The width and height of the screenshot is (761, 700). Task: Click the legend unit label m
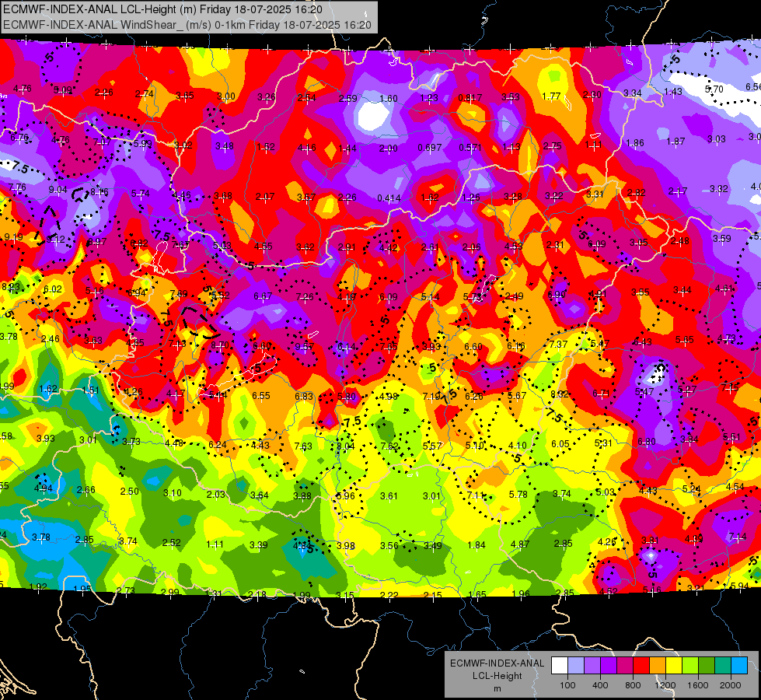point(497,689)
